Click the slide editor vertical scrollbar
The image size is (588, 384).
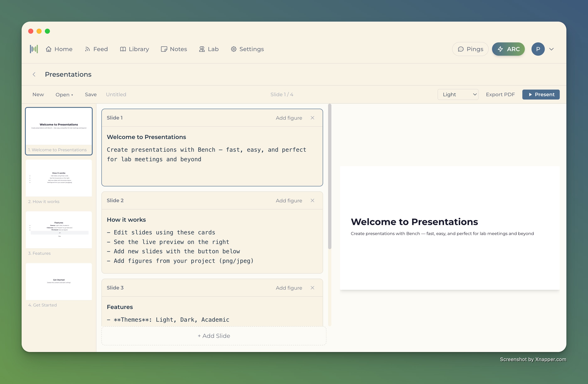point(329,176)
